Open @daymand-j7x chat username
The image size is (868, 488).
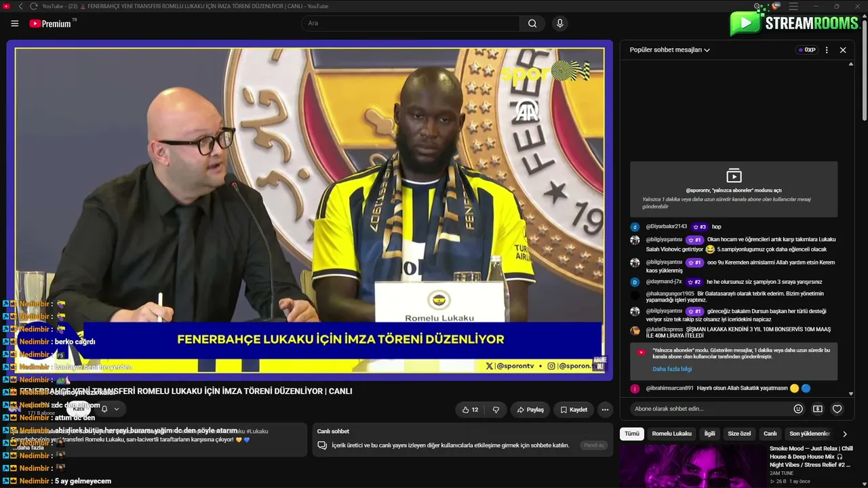664,282
